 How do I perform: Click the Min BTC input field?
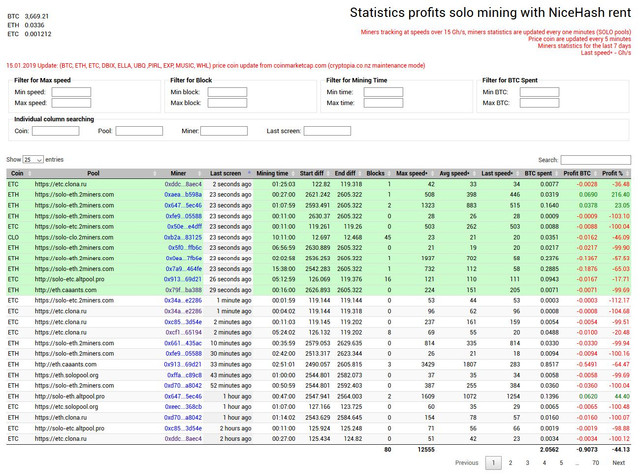(539, 92)
